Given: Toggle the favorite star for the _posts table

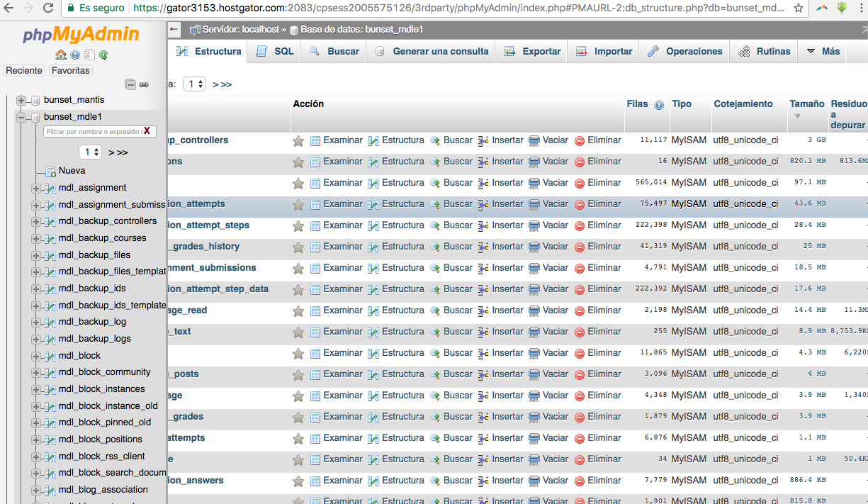Looking at the screenshot, I should tap(298, 374).
